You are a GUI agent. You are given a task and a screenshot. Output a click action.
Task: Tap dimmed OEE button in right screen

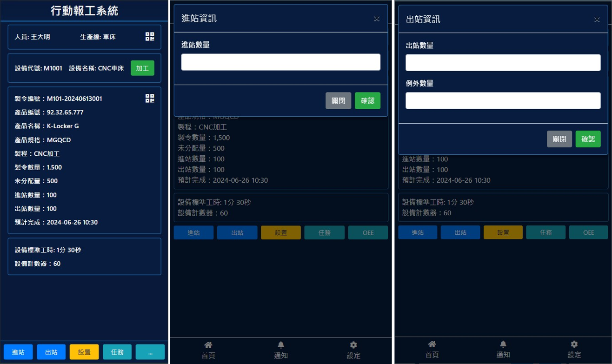[x=589, y=232]
